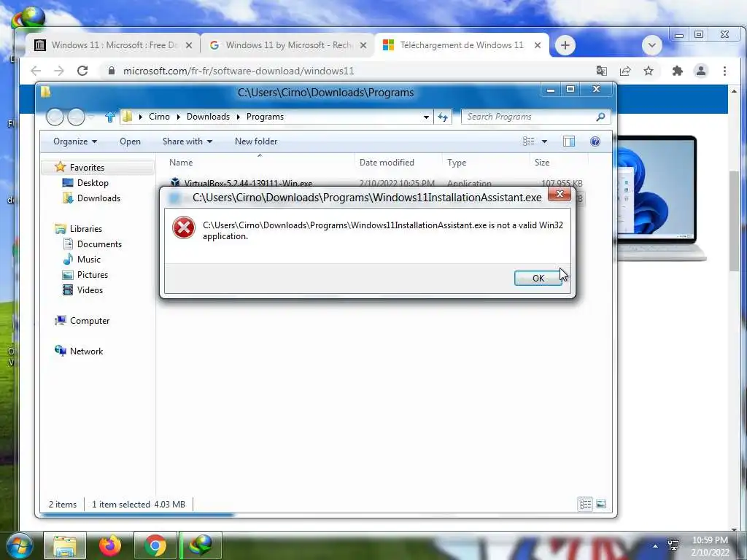747x560 pixels.
Task: Show hidden system tray icons
Action: [655, 546]
